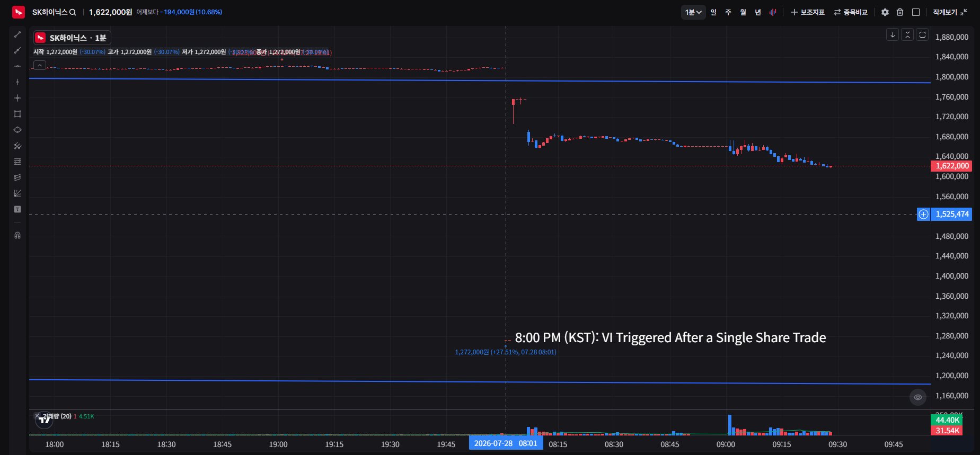
Task: Collapse the chart legend with the chevron
Action: click(x=40, y=65)
